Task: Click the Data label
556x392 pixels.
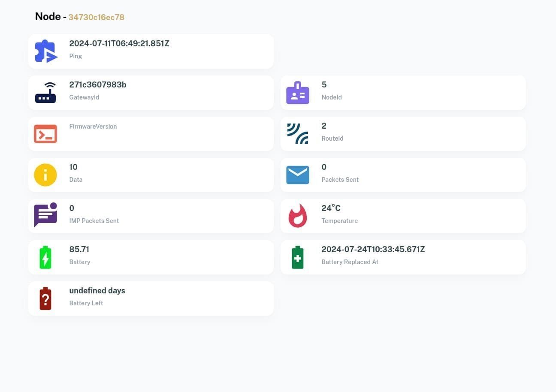Action: [76, 180]
